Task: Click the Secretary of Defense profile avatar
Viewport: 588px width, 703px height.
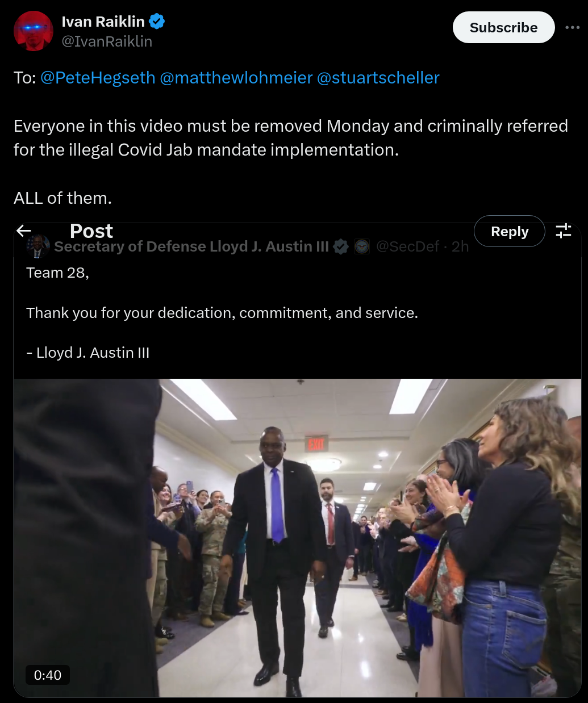Action: 37,246
